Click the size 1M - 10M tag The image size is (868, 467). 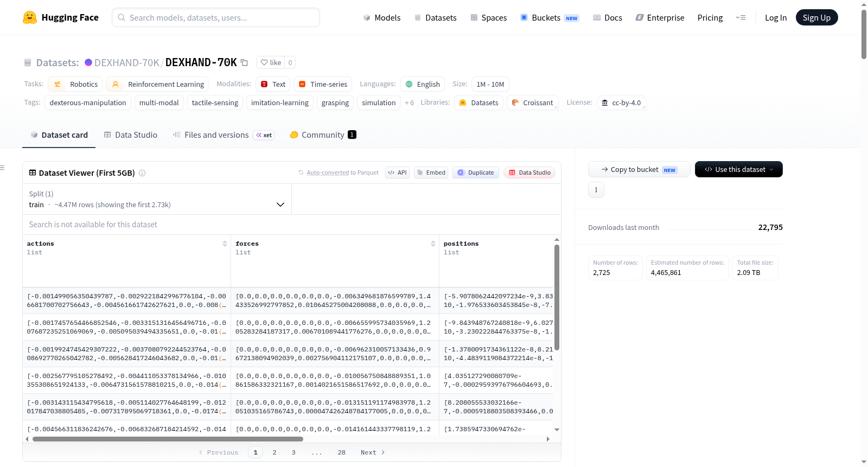click(x=490, y=84)
